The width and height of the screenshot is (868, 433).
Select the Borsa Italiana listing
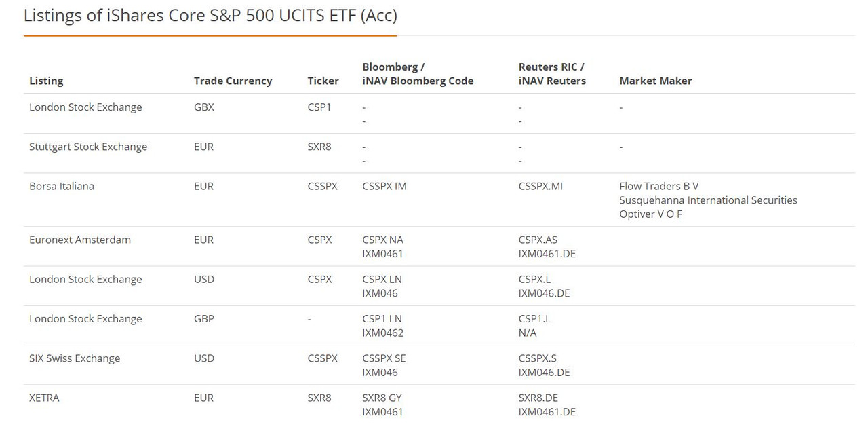tap(62, 186)
